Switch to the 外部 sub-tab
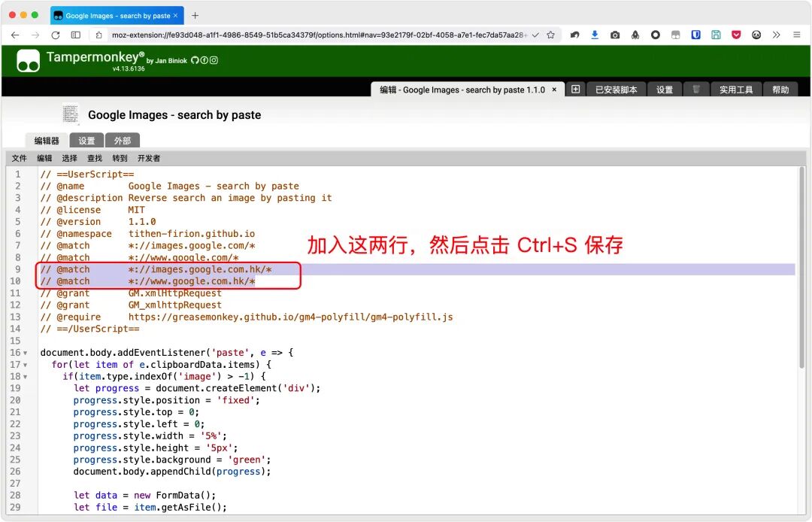The image size is (812, 522). pos(123,141)
